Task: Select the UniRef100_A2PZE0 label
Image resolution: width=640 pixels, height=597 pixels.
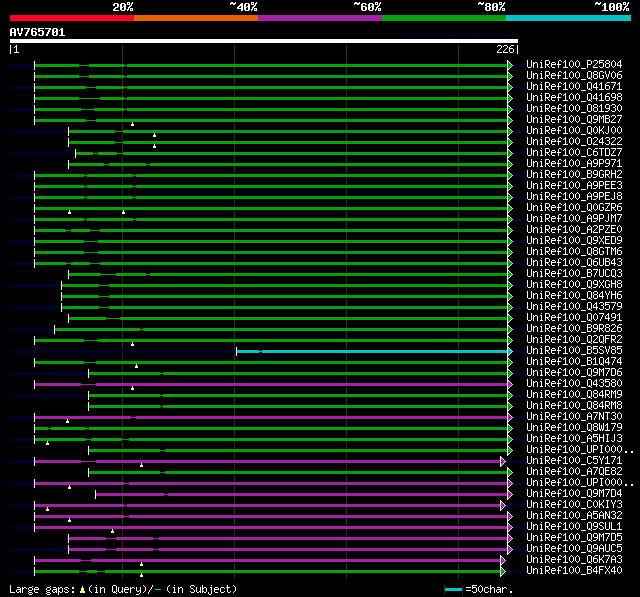Action: [574, 230]
